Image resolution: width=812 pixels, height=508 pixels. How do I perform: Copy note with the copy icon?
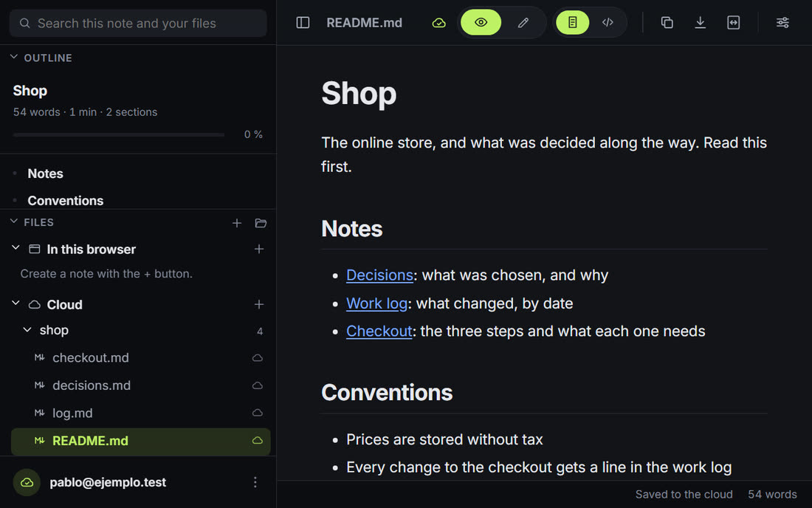pyautogui.click(x=667, y=23)
